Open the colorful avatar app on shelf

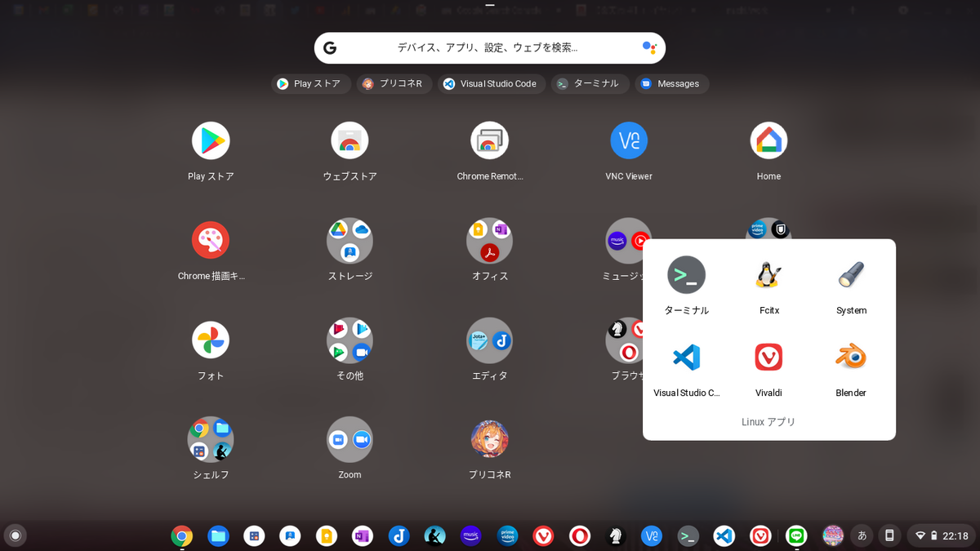tap(832, 535)
